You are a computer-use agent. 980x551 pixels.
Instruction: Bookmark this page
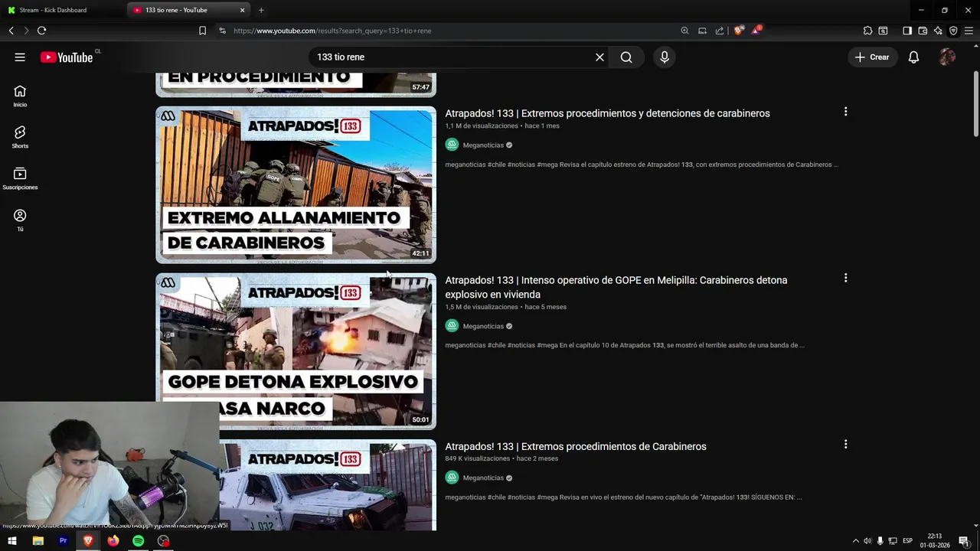point(202,31)
